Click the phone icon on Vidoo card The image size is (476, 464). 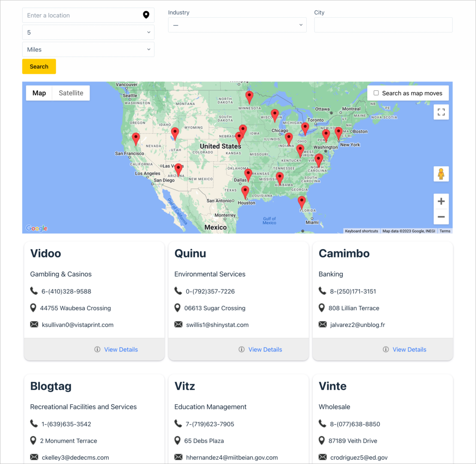coord(34,291)
